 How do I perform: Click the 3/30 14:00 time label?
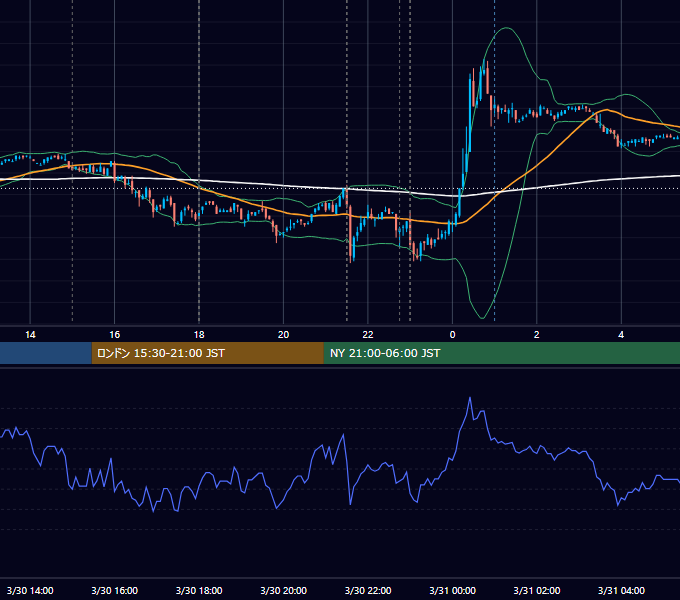(30, 590)
